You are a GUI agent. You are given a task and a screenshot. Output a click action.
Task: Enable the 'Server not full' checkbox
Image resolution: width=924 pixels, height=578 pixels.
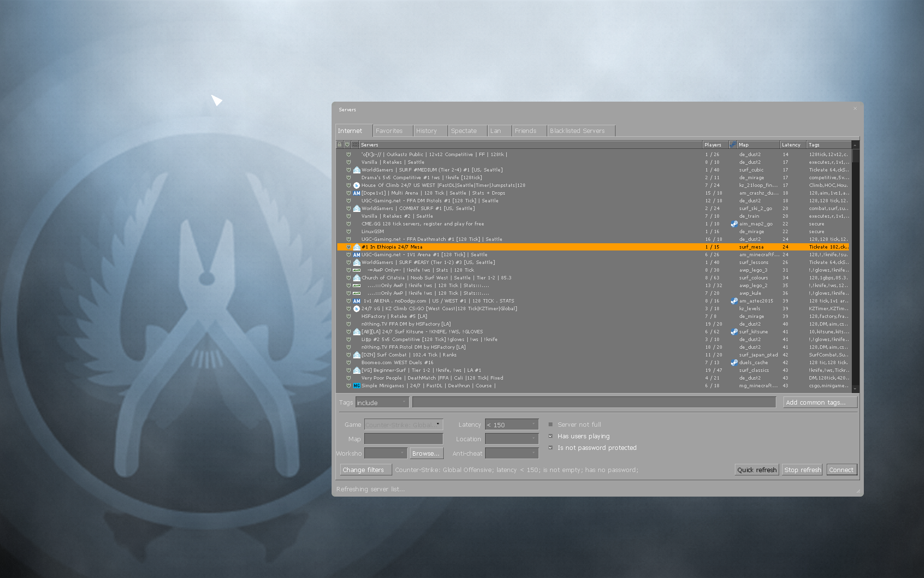[x=551, y=424]
